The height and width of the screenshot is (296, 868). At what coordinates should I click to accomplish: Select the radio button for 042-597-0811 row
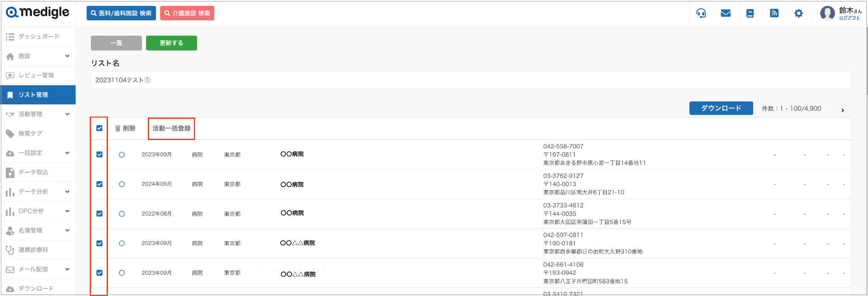[122, 243]
